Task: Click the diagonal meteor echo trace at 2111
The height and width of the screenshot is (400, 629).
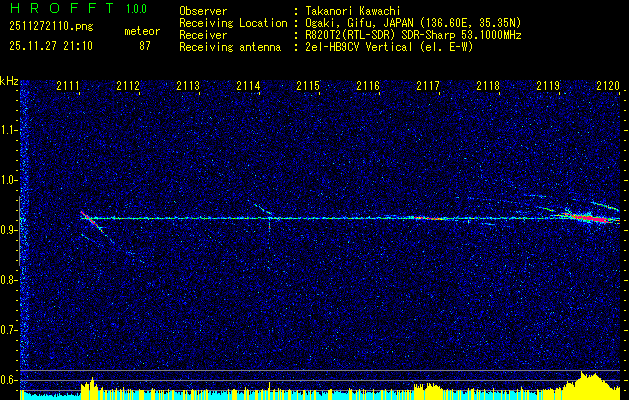Action: click(95, 226)
